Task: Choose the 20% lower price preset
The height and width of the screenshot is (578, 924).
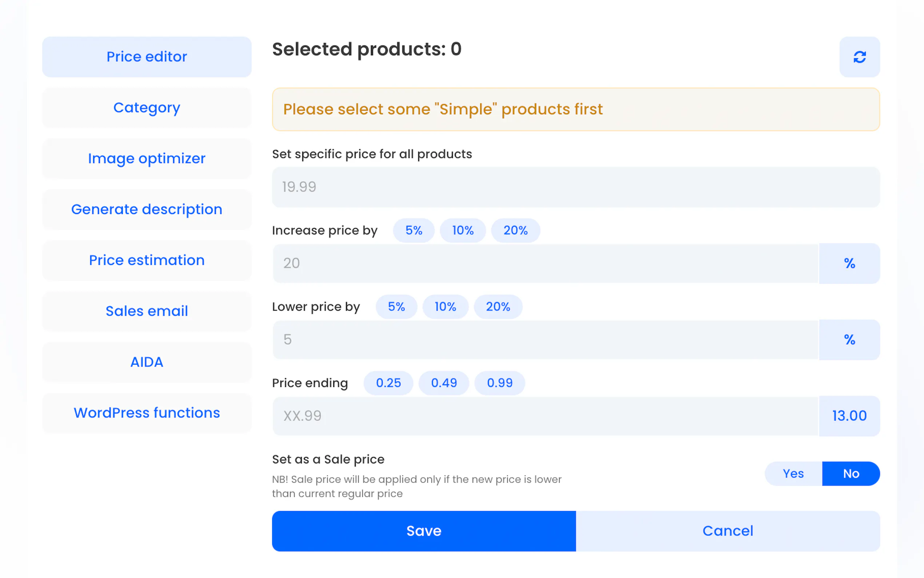Action: (498, 306)
